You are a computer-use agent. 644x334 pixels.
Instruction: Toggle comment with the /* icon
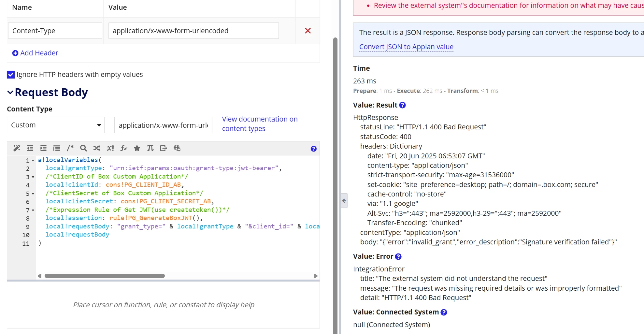point(70,148)
